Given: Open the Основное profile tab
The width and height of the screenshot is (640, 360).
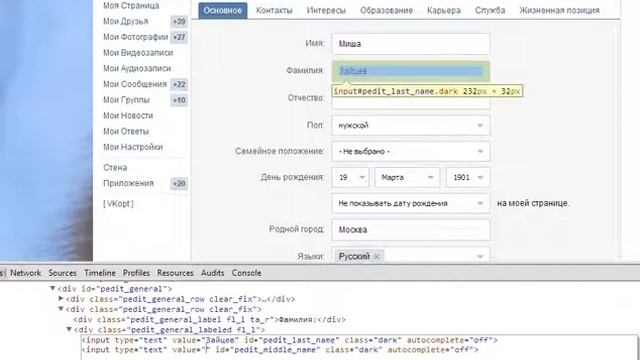Looking at the screenshot, I should (x=222, y=10).
